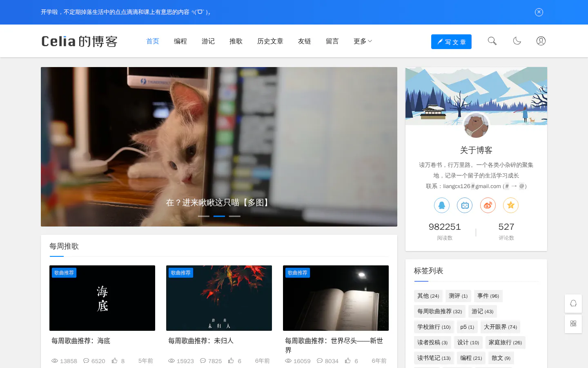Open the 海底 song thumbnail
This screenshot has height=368, width=588.
tap(102, 298)
